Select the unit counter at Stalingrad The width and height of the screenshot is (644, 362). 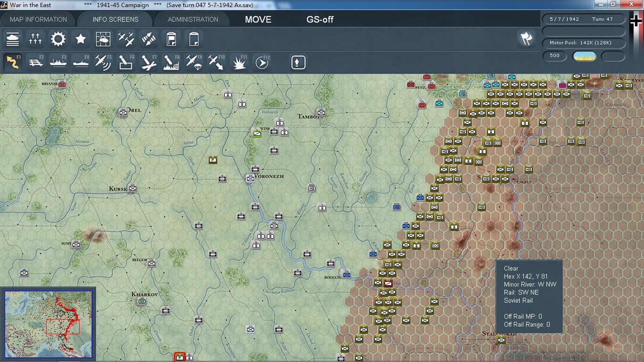click(x=501, y=339)
